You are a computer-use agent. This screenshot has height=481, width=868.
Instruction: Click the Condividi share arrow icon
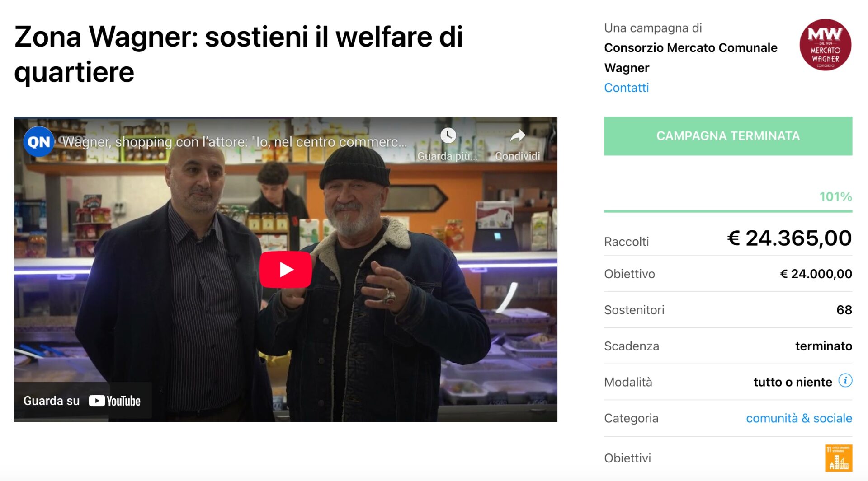pos(518,135)
